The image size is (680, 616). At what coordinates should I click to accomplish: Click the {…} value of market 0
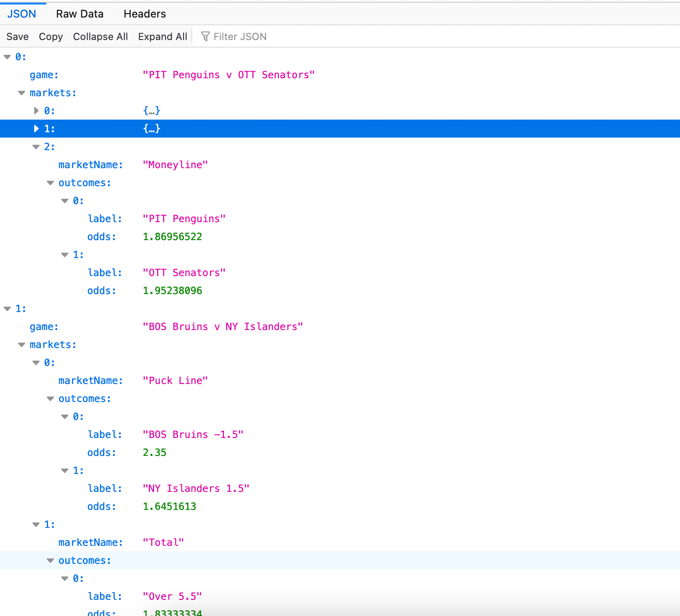pyautogui.click(x=152, y=111)
